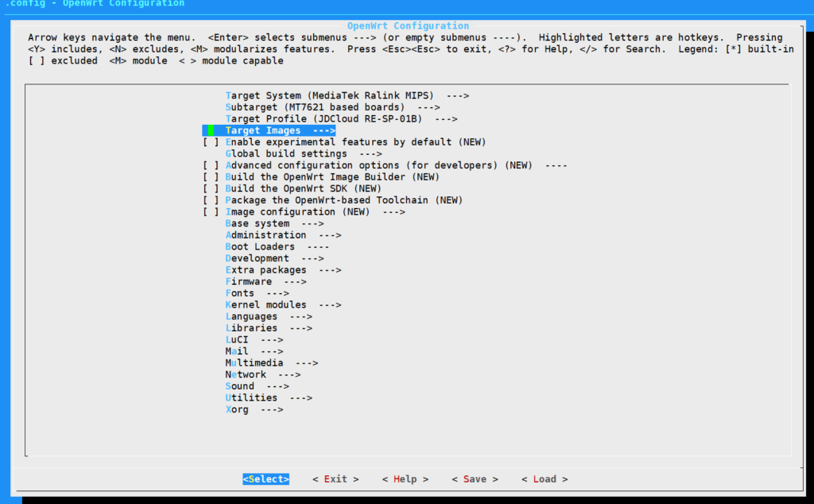814x504 pixels.
Task: Open the Mail submenu
Action: [x=254, y=351]
